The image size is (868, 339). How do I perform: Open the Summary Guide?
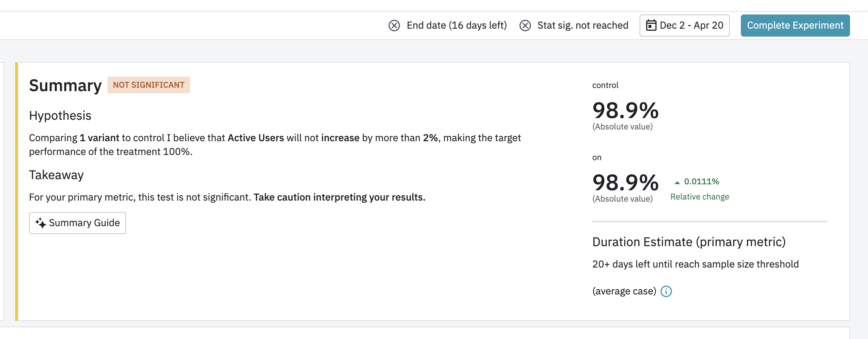pos(77,223)
